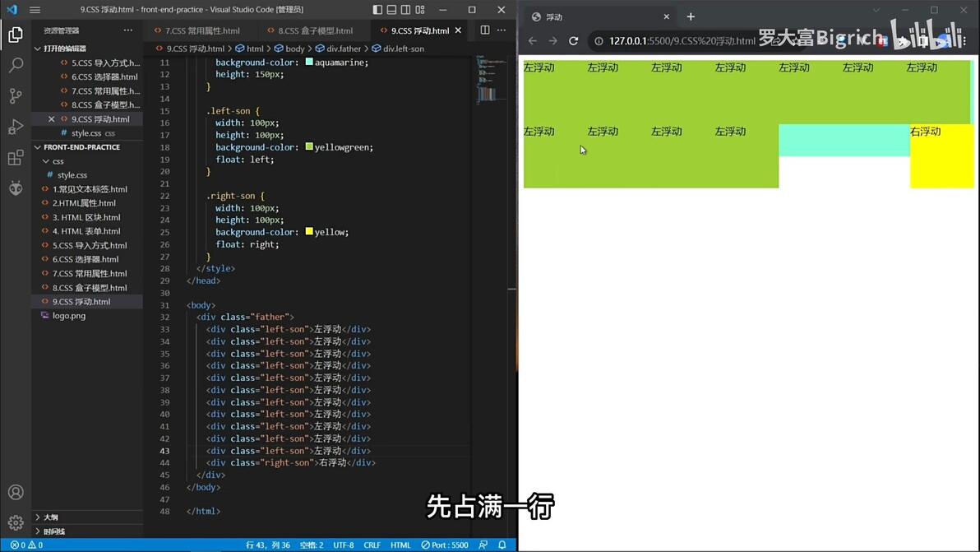Click div.left-son breadcrumb in editor path
The width and height of the screenshot is (980, 552).
click(397, 49)
